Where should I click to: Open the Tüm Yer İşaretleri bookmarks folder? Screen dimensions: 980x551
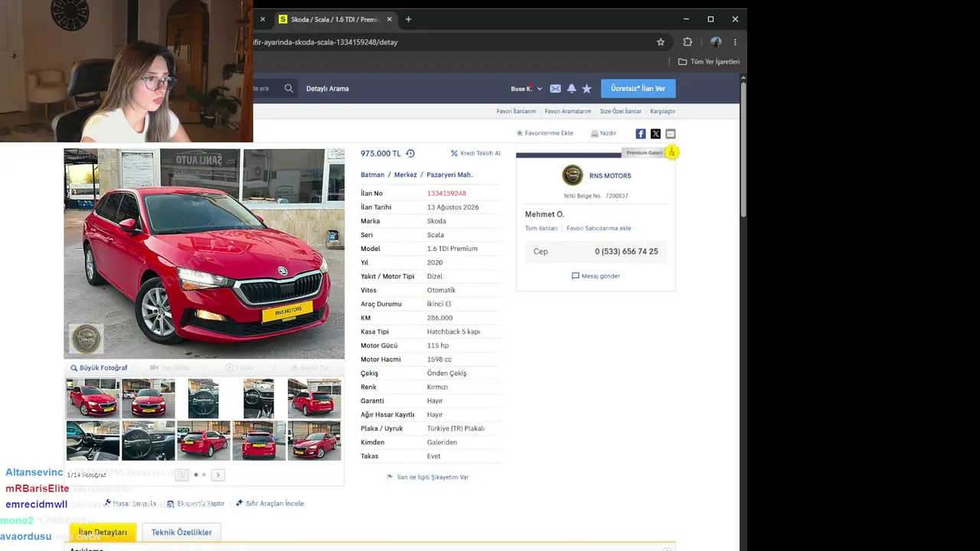pyautogui.click(x=709, y=61)
